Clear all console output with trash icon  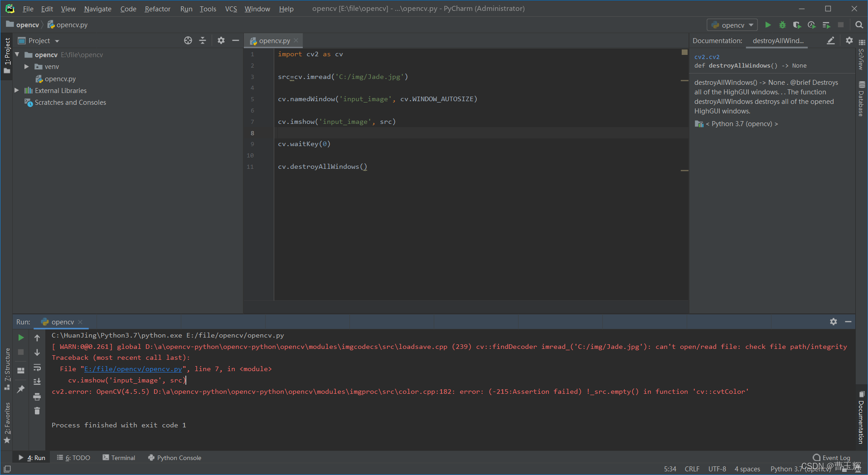37,411
